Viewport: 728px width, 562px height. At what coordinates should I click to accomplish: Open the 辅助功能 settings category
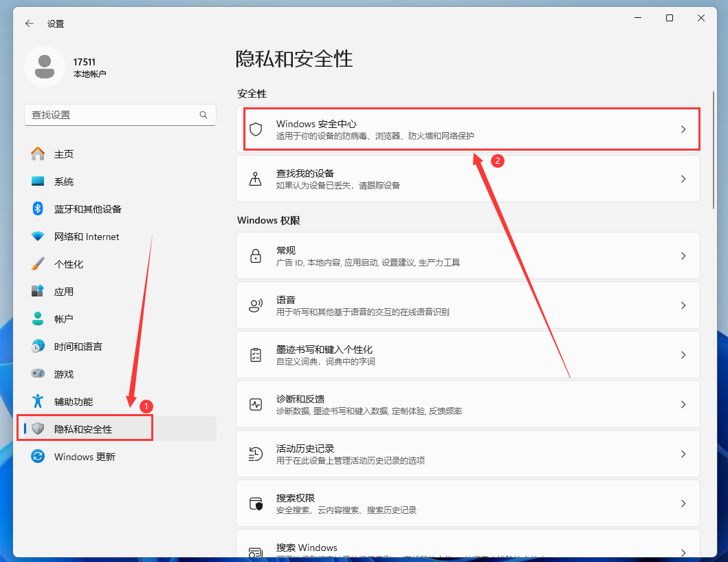coord(74,402)
